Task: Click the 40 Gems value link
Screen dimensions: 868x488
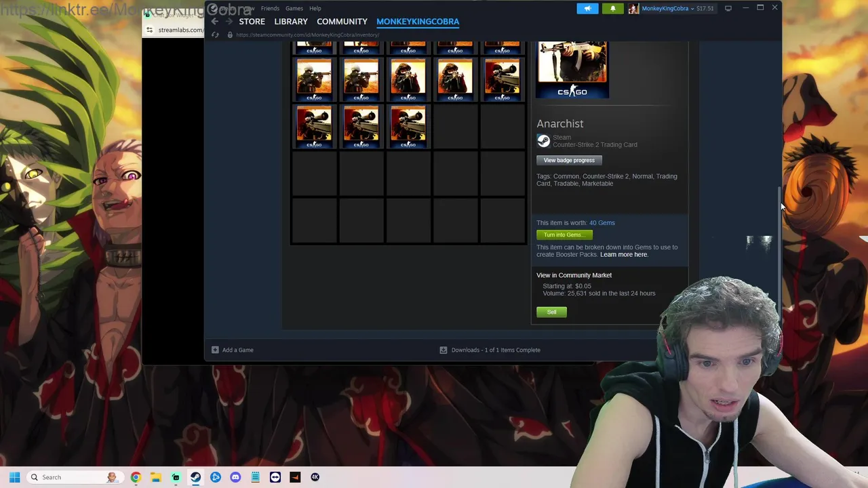Action: tap(602, 222)
